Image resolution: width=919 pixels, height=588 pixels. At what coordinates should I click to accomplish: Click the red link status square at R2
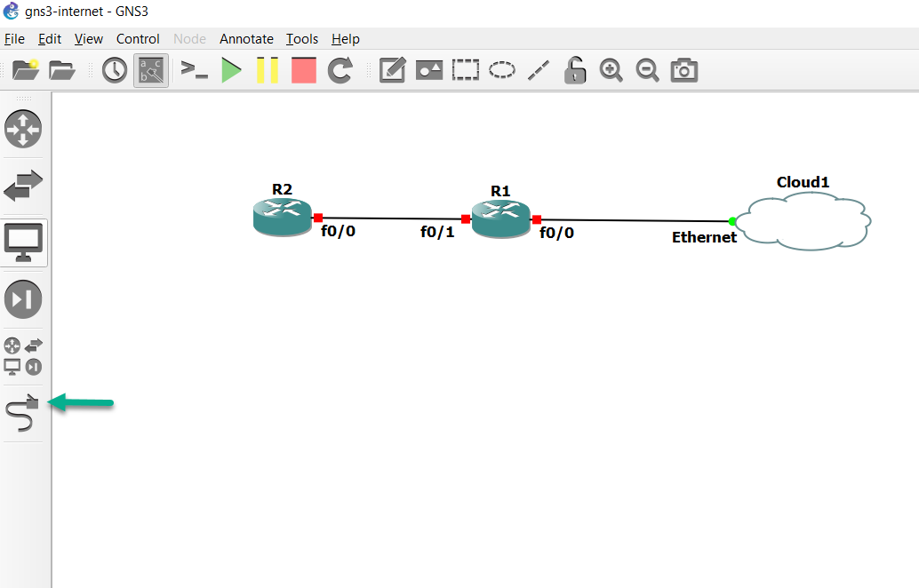click(317, 218)
